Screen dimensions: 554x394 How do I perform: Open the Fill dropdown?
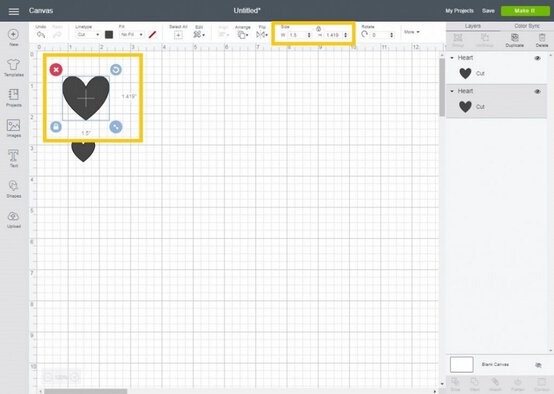[131, 35]
